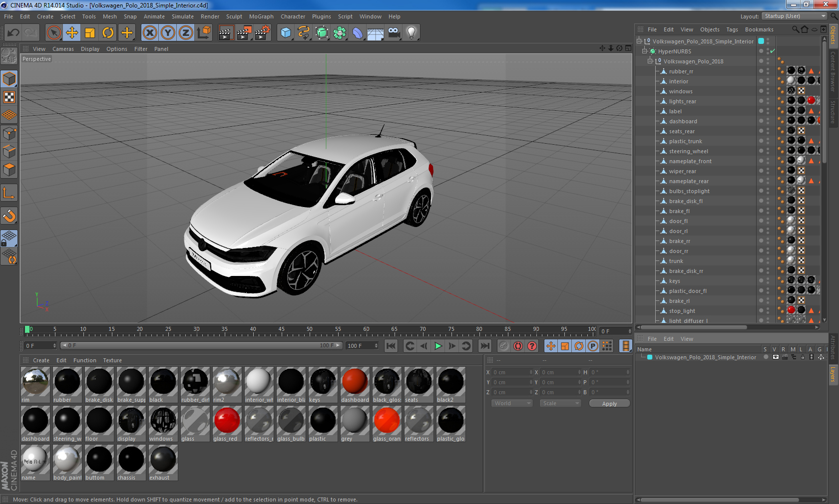Screen dimensions: 839x504
Task: Open the Plugins menu
Action: point(322,16)
